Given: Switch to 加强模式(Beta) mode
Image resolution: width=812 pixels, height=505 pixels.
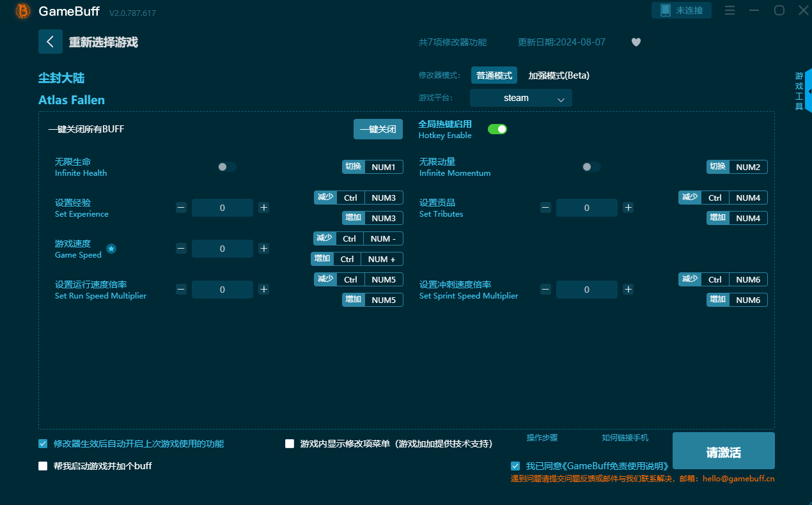Looking at the screenshot, I should point(559,75).
